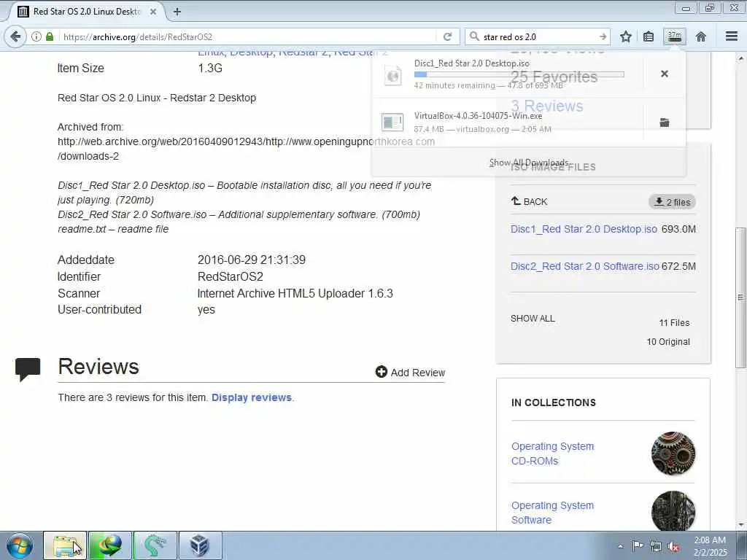Image resolution: width=747 pixels, height=560 pixels.
Task: Click the search box with 'star red os 2.0'
Action: 538,36
